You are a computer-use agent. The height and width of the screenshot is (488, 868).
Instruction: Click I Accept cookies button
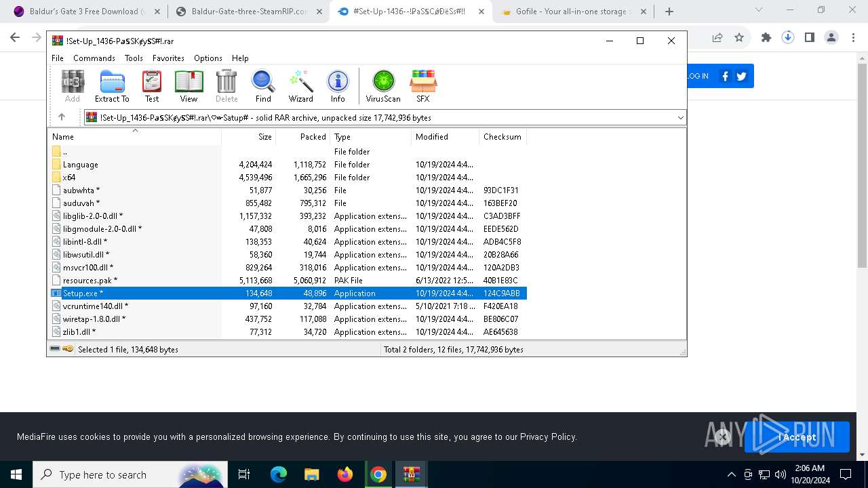click(x=797, y=437)
